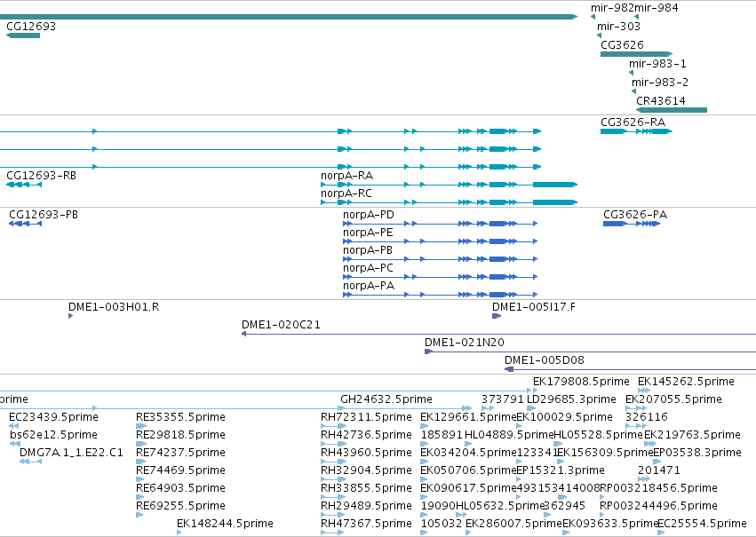Click the DME1-020C21 clone line
756x537 pixels.
pyautogui.click(x=498, y=334)
